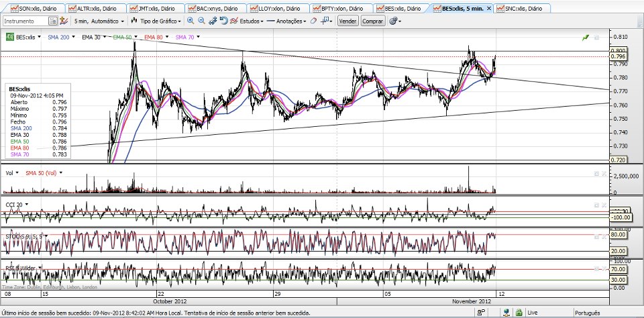The height and width of the screenshot is (318, 644).
Task: Expand the BES:xlis instrument menu arrow
Action: tap(39, 37)
